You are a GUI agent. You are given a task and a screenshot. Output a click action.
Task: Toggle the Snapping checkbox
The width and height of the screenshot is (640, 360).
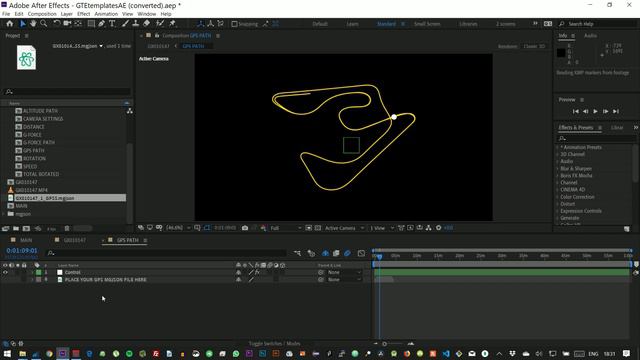pos(234,24)
